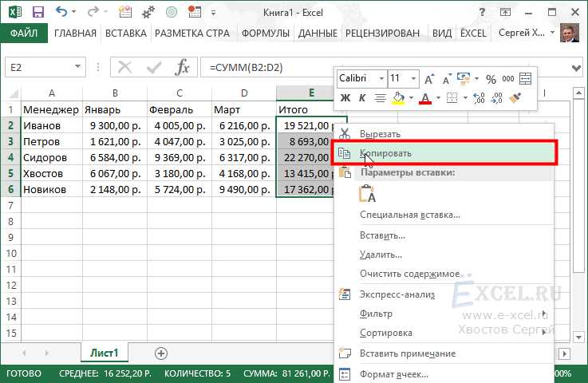Open Сортировка submenu
Viewport: 588px width, 383px height.
click(444, 333)
